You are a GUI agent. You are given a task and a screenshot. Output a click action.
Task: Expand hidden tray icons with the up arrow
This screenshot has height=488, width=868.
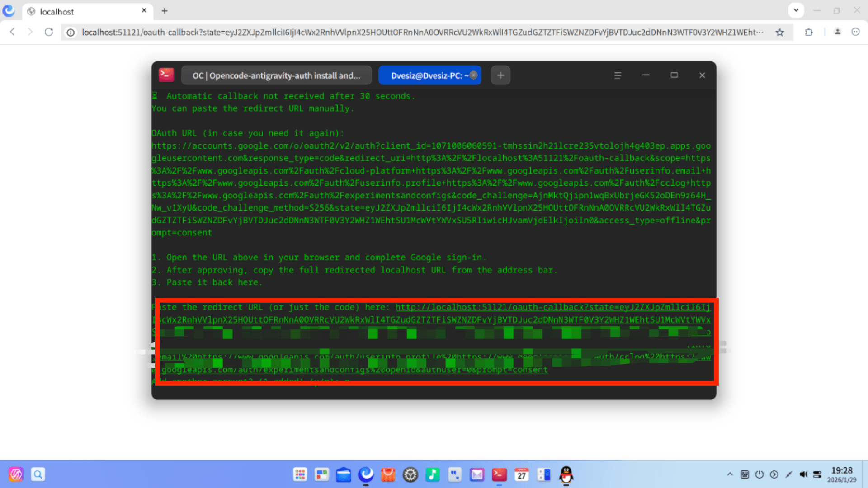[x=730, y=474]
